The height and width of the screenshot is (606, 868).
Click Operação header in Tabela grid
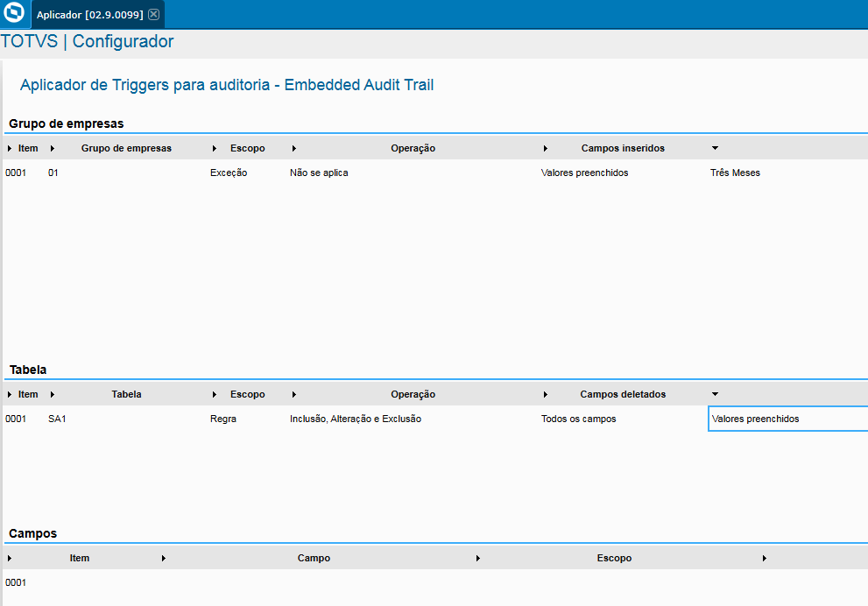point(413,395)
